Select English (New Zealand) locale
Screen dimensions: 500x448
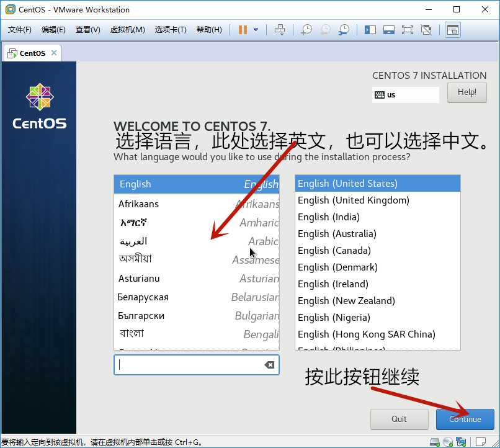point(378,301)
